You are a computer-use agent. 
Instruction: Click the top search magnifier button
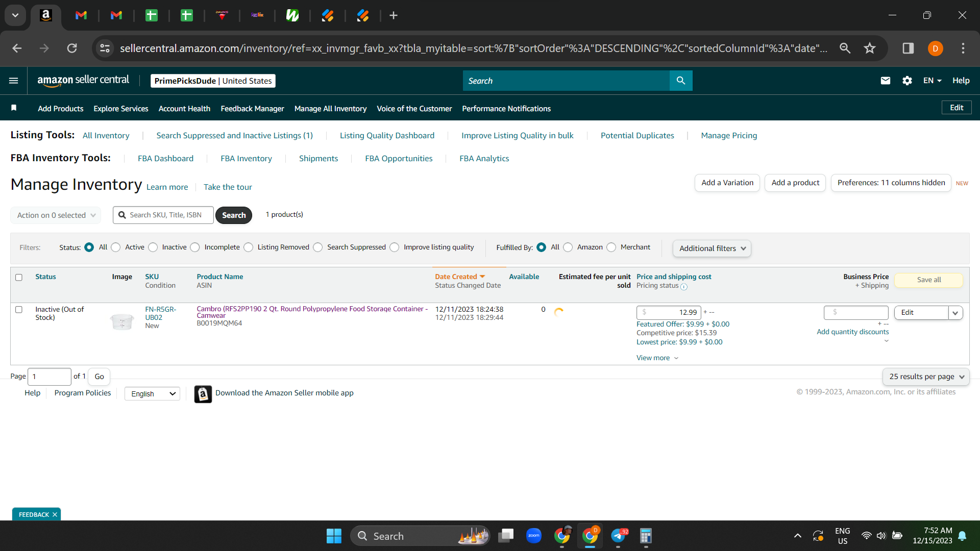[x=681, y=81]
